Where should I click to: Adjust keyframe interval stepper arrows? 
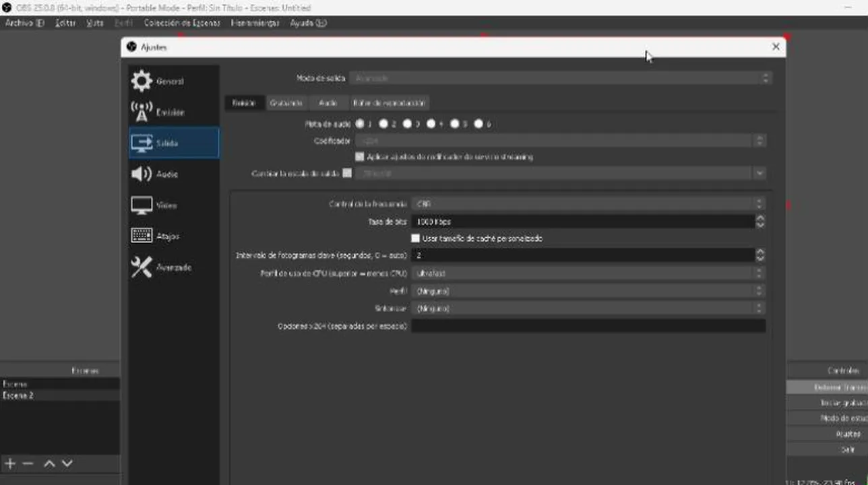[760, 255]
